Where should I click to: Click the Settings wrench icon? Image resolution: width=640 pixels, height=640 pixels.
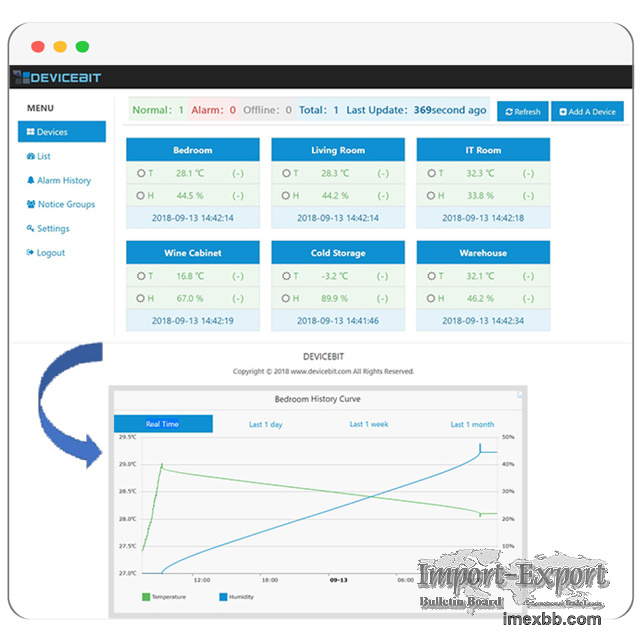coord(30,228)
